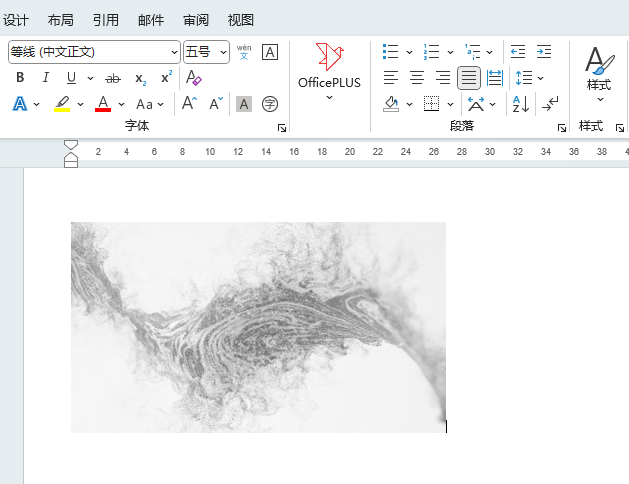Open font color dropdown arrow
Image resolution: width=629 pixels, height=484 pixels.
121,104
